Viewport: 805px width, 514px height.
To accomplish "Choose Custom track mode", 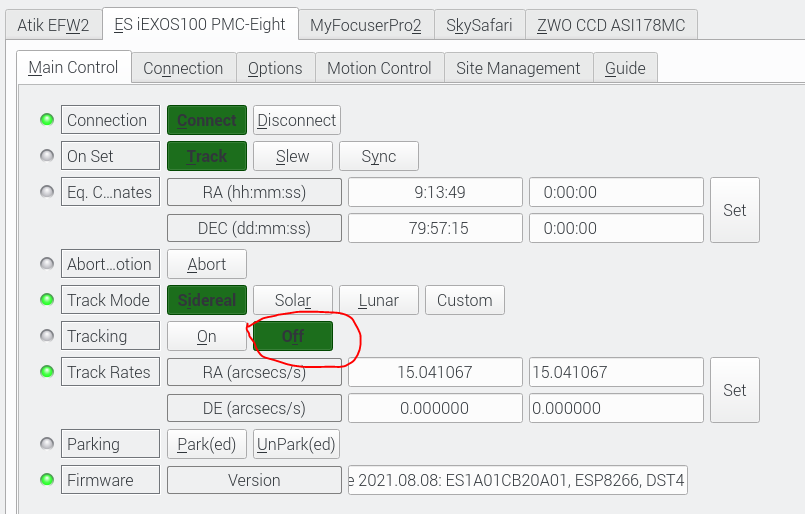I will [465, 300].
